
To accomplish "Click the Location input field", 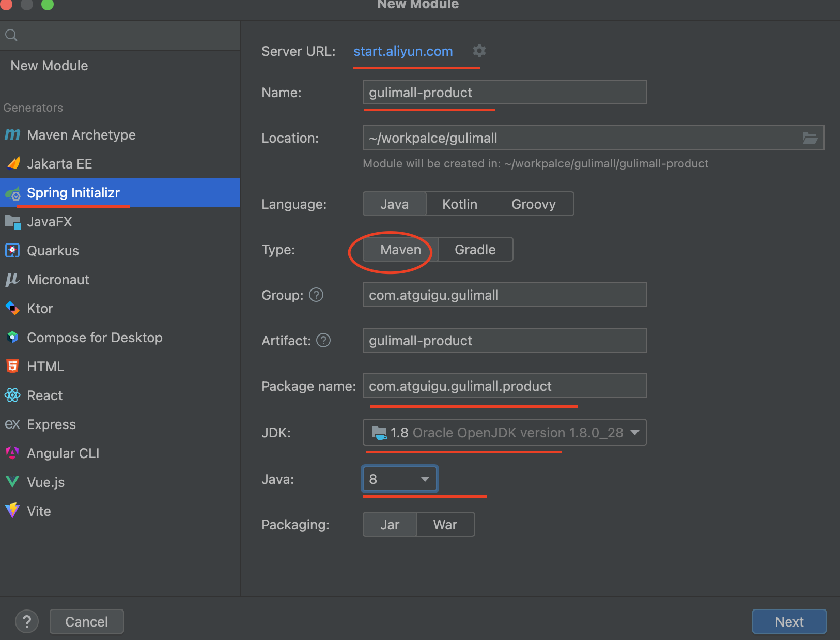I will [x=594, y=138].
